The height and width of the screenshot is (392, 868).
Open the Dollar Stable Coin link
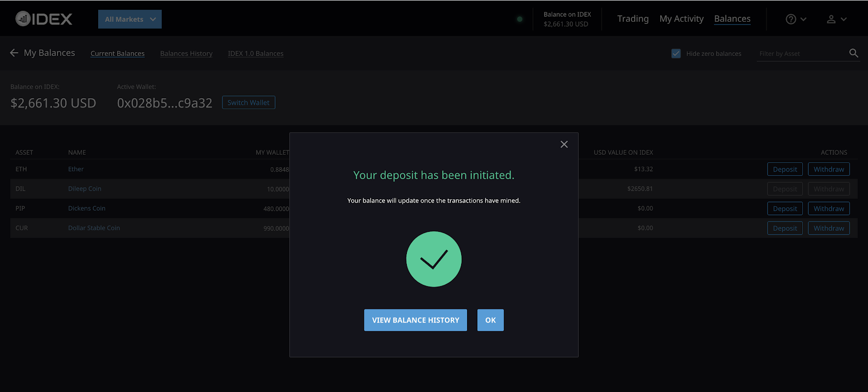[94, 228]
